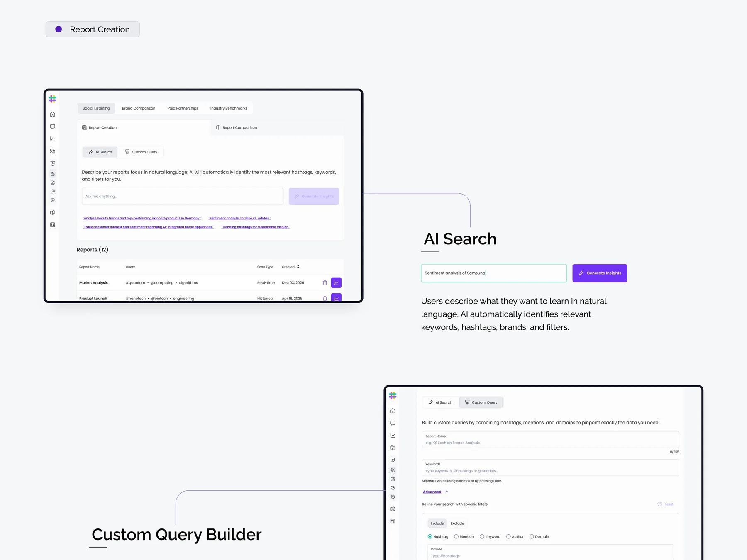Screen dimensions: 747x560
Task: Click the hashtag logo in Custom Query window
Action: (x=393, y=396)
